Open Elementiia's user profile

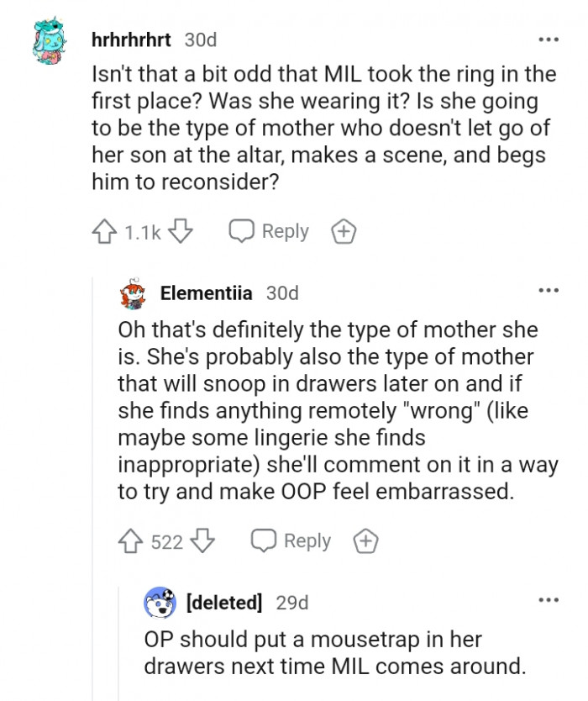(206, 293)
